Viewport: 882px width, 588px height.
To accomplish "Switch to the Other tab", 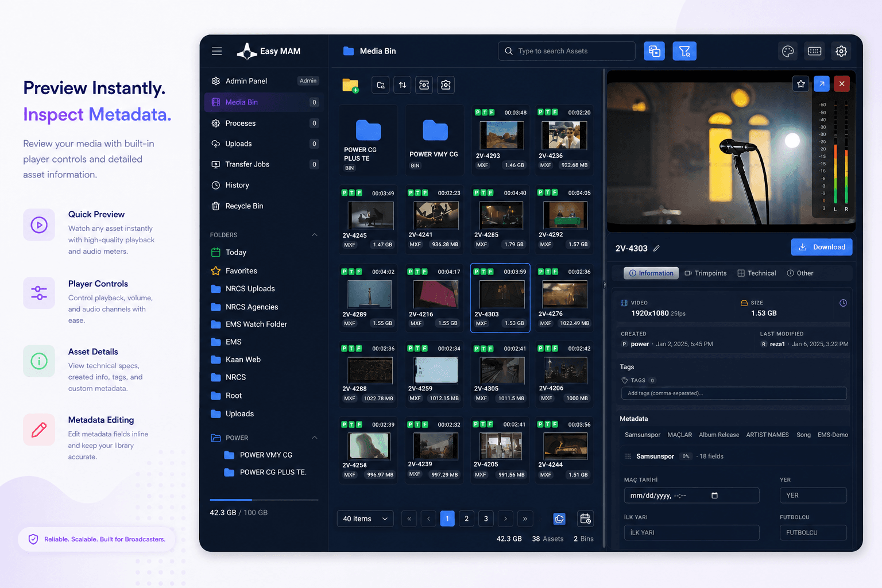I will [800, 273].
